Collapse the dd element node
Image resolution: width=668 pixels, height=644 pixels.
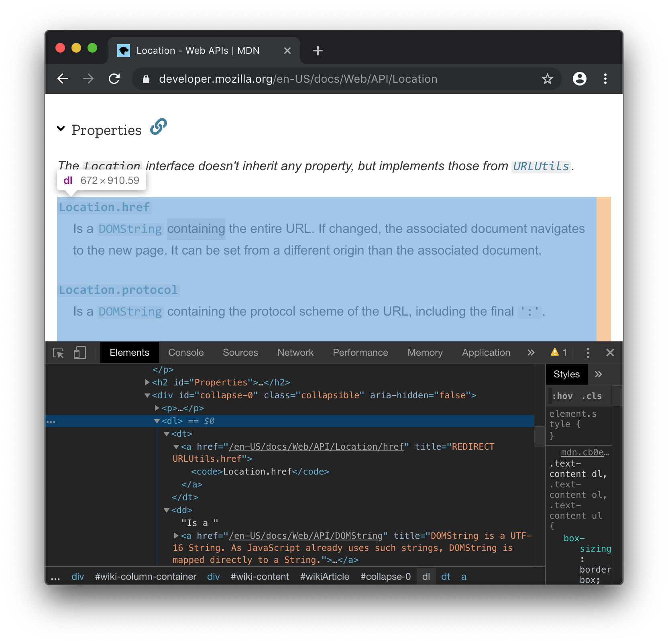click(x=167, y=510)
